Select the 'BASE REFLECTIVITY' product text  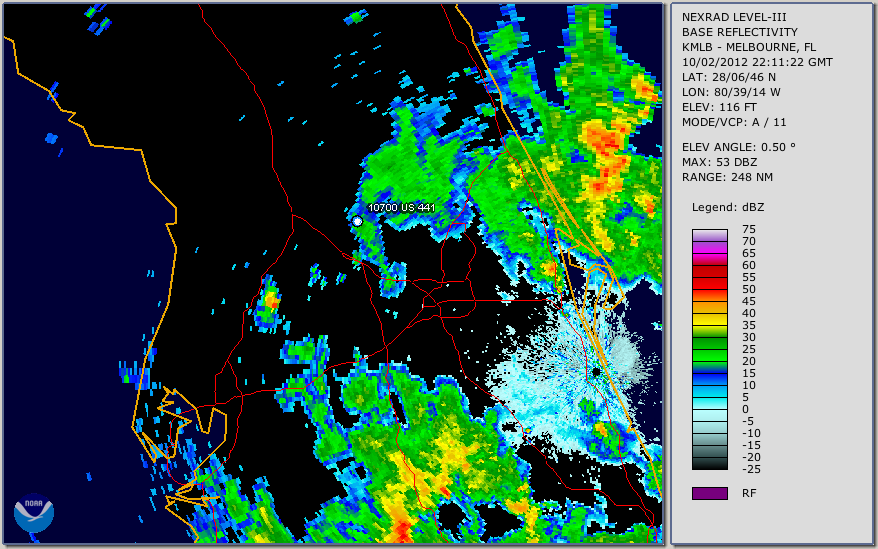(x=740, y=32)
